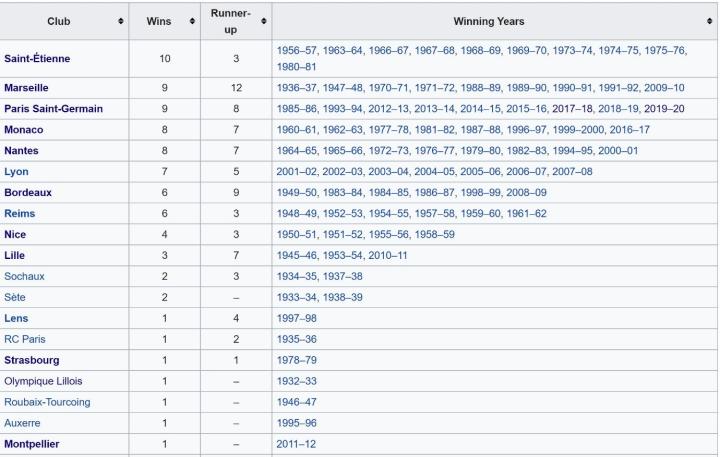Open the Sochaux club link
Viewport: 720px width, 457px height.
24,276
